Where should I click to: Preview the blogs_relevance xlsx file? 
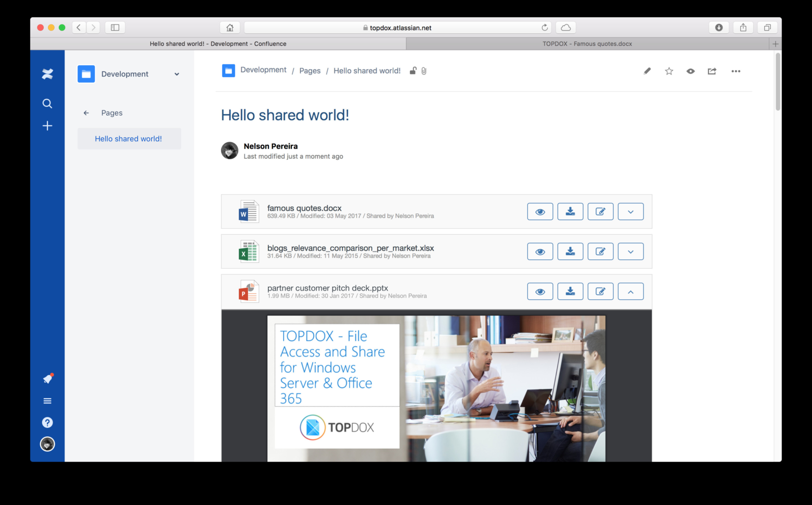pyautogui.click(x=540, y=251)
